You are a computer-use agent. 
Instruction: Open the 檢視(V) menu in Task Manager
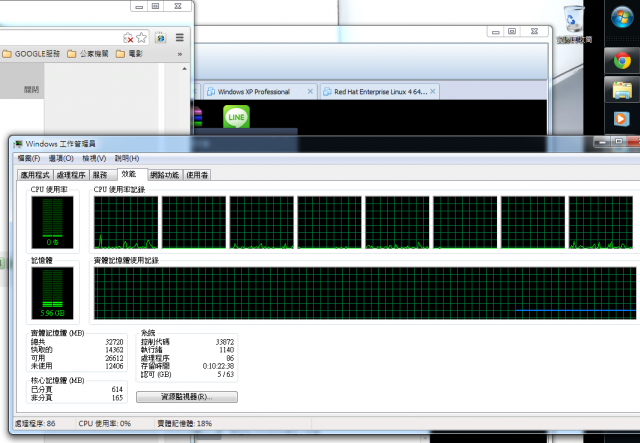point(94,158)
